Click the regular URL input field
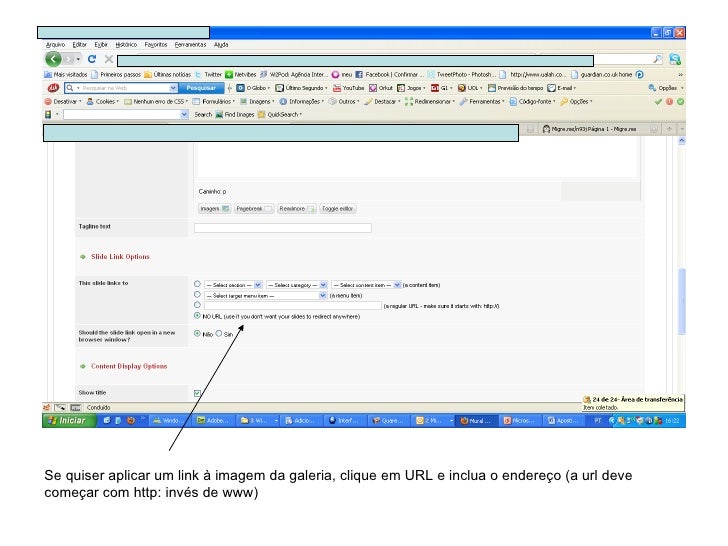Image resolution: width=728 pixels, height=546 pixels. click(293, 306)
